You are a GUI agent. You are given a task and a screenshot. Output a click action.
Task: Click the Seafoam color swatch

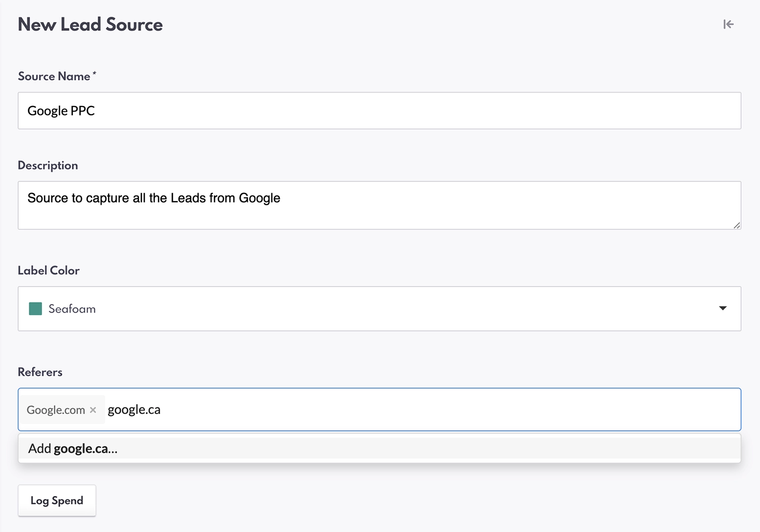(x=35, y=309)
